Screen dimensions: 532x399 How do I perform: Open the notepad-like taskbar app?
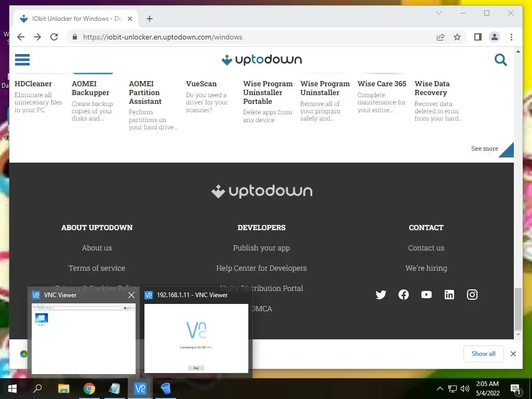pyautogui.click(x=115, y=389)
